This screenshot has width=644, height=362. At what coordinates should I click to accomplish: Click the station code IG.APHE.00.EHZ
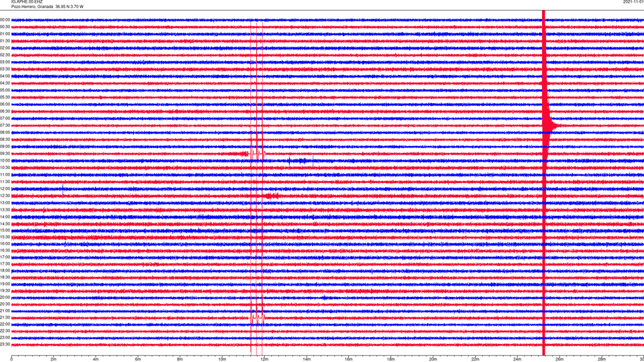point(27,2)
